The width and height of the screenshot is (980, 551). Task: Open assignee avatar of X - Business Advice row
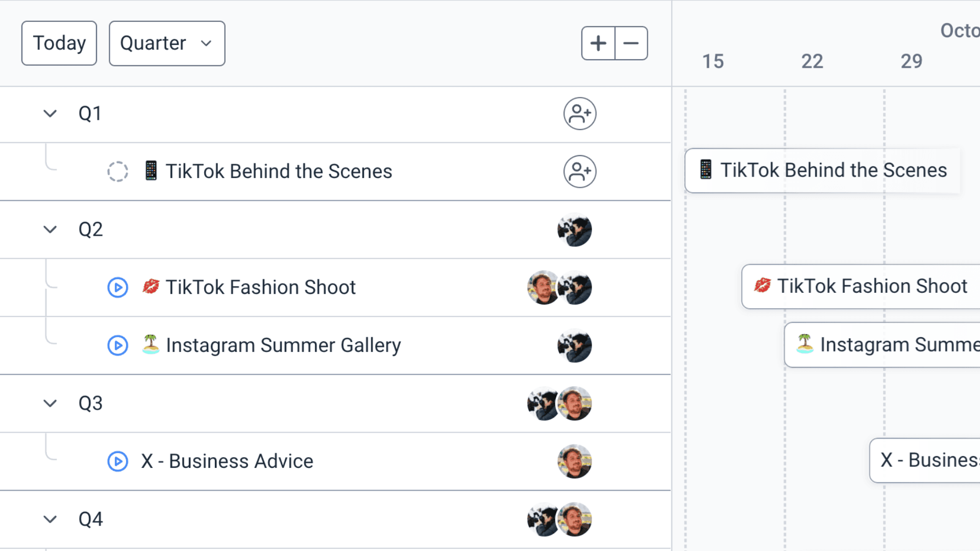tap(575, 461)
